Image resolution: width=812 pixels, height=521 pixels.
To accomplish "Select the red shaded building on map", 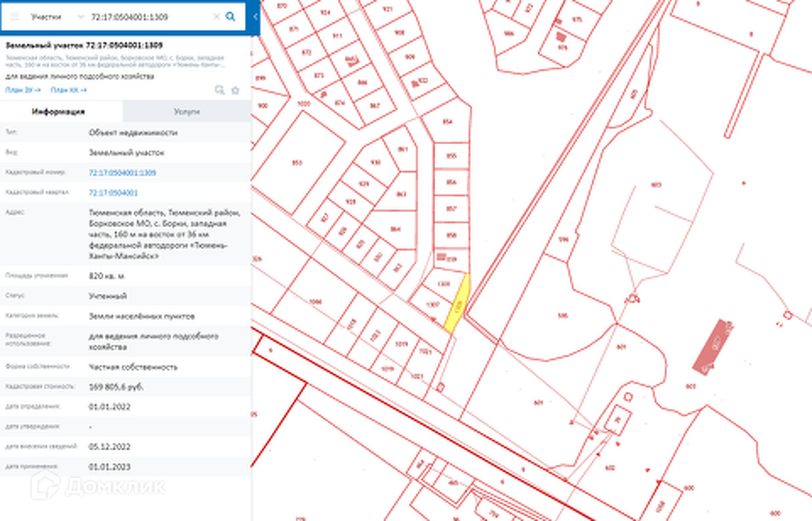I will click(x=712, y=346).
